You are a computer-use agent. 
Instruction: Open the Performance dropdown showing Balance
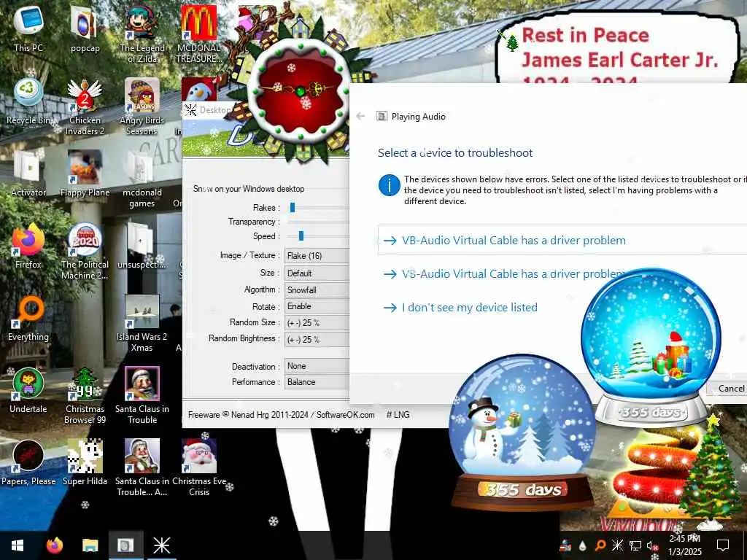(x=317, y=382)
